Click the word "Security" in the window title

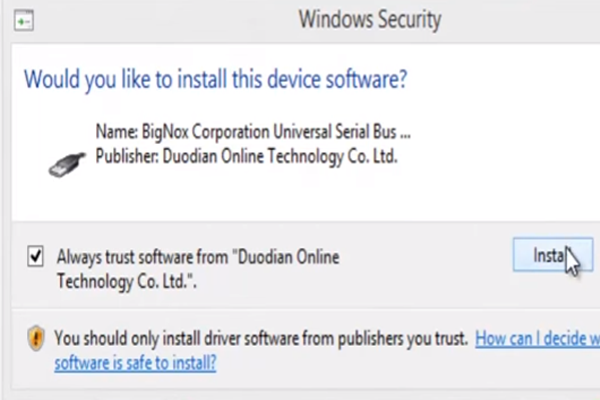406,19
